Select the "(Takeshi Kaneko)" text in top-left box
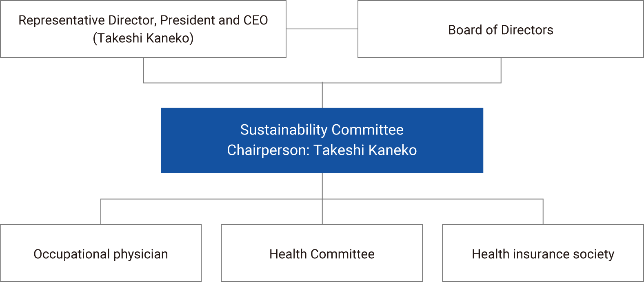The height and width of the screenshot is (282, 644). [x=143, y=38]
